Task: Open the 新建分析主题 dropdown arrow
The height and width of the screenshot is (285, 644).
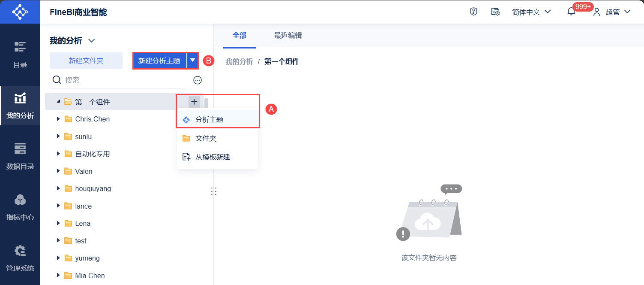Action: [193, 61]
